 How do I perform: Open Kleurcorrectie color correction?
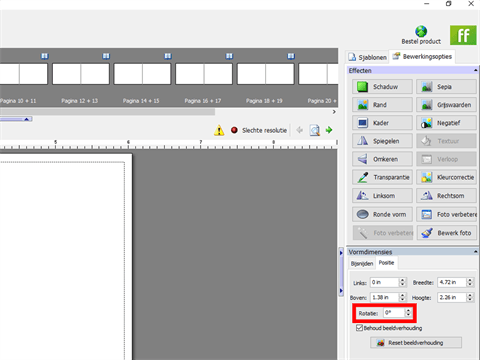coord(446,177)
